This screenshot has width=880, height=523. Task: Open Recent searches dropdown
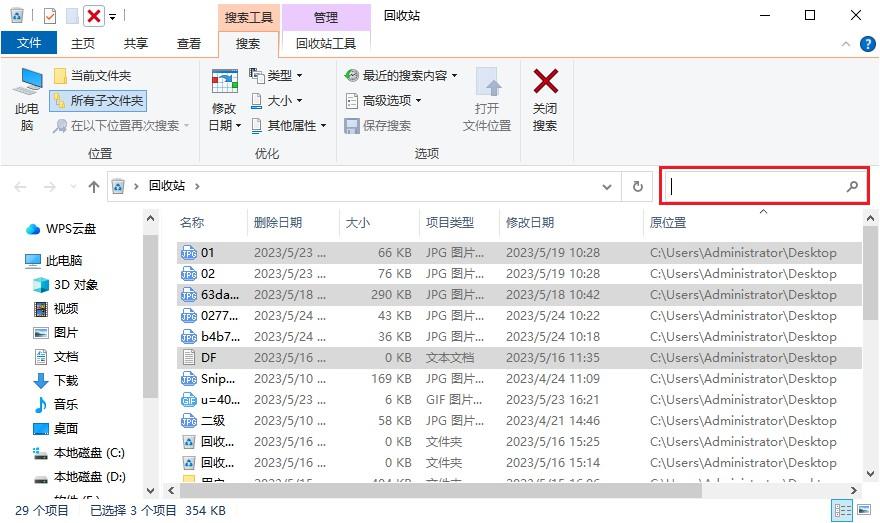click(x=400, y=75)
